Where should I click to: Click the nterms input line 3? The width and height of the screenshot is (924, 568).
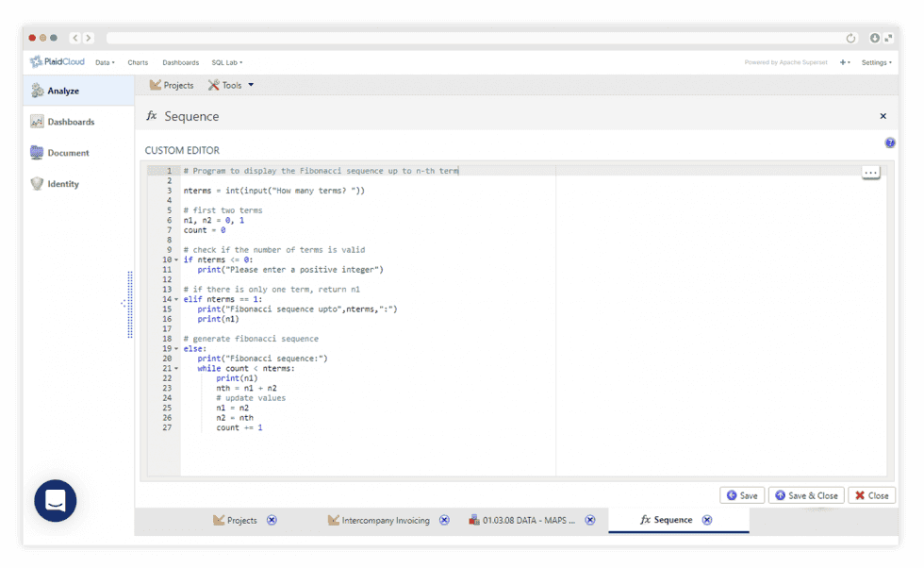pos(274,192)
